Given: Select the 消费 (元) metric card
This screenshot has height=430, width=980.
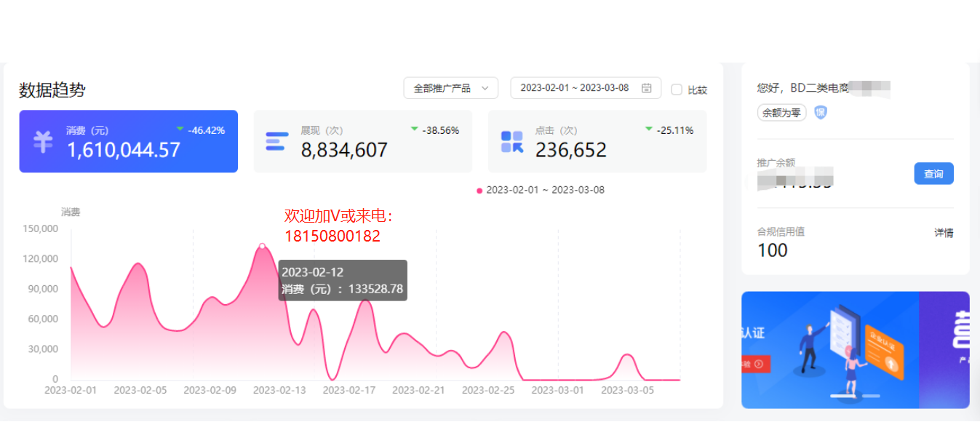Looking at the screenshot, I should [128, 141].
